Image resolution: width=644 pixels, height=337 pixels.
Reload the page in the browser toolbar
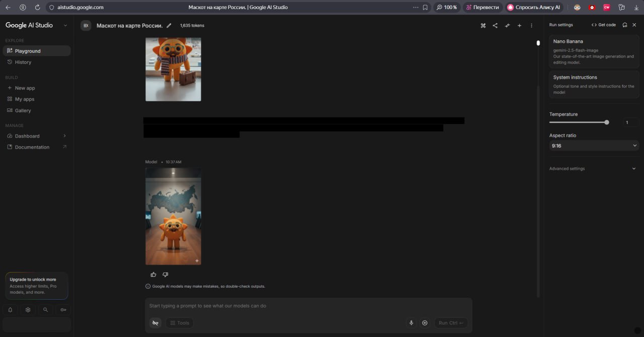click(38, 8)
